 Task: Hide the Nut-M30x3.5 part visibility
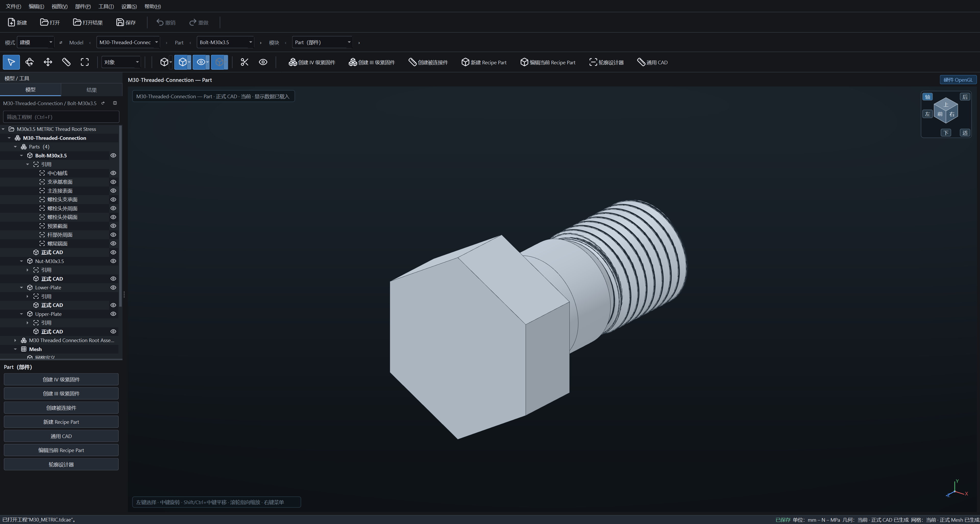click(x=113, y=261)
